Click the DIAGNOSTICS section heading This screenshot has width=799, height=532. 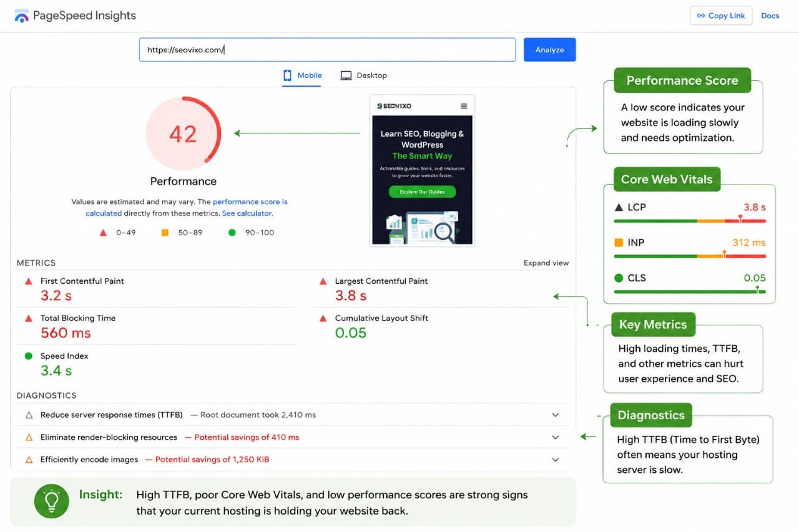(x=46, y=395)
